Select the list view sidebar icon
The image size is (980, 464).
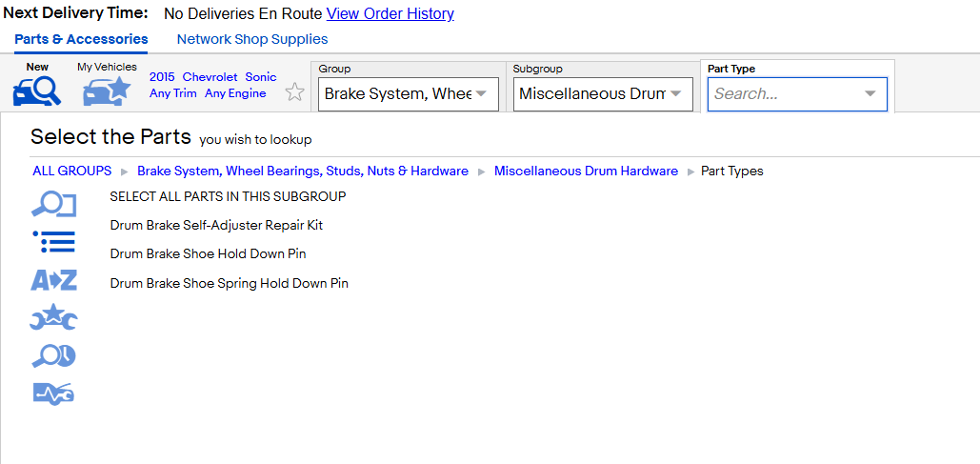pyautogui.click(x=53, y=242)
